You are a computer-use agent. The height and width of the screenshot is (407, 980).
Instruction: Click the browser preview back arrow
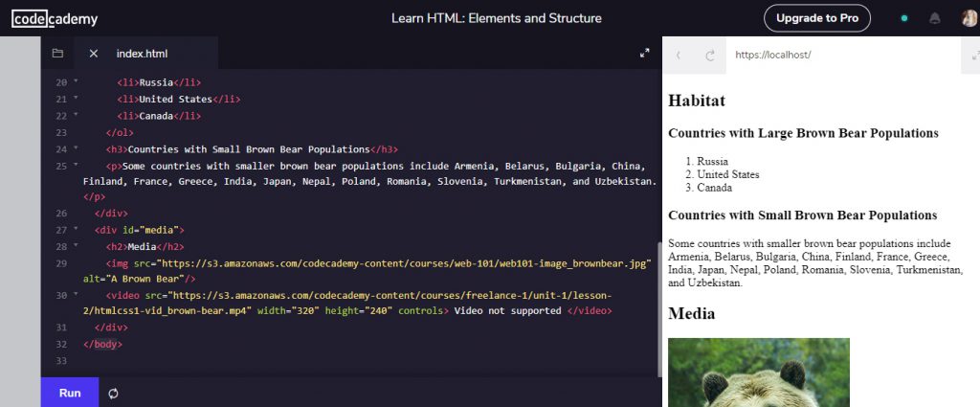[679, 56]
